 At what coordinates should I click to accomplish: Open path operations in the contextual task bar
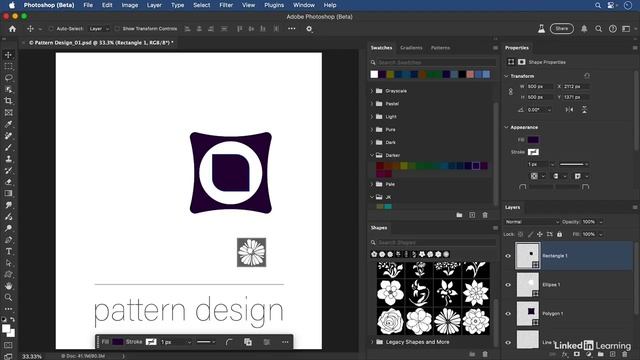tap(248, 342)
